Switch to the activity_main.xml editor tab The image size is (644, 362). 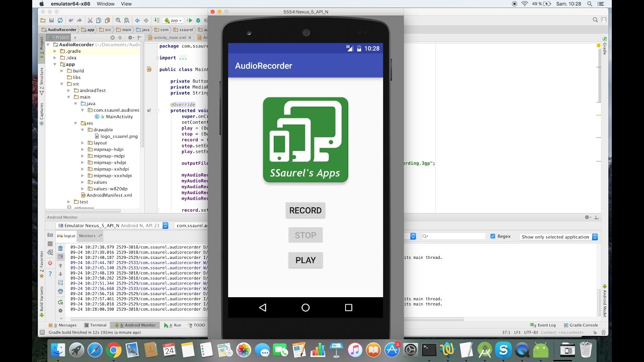pyautogui.click(x=170, y=38)
